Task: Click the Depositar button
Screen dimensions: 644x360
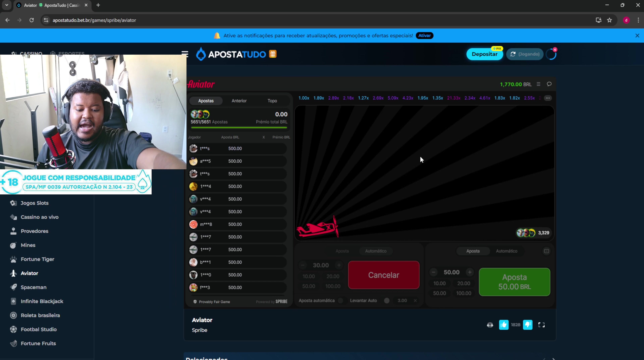Action: (485, 54)
